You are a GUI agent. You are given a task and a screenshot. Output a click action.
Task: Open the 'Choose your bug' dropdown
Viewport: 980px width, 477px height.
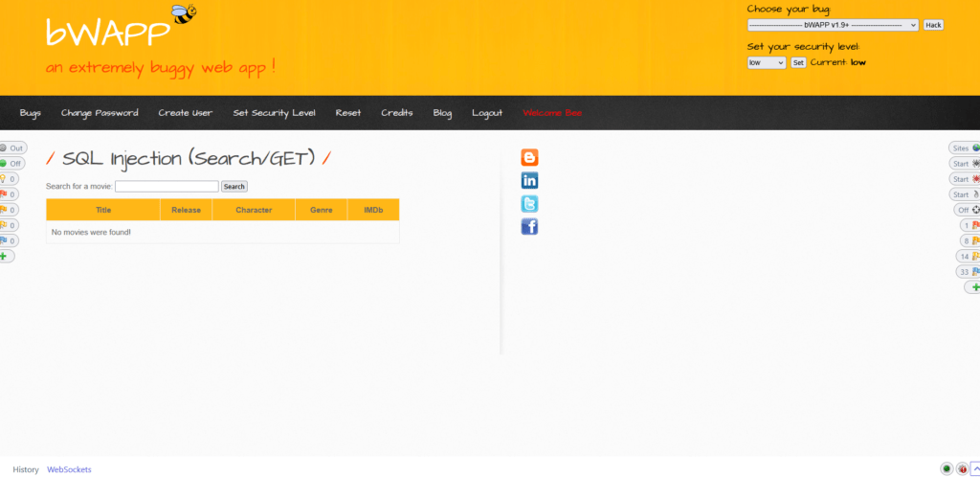click(x=833, y=25)
